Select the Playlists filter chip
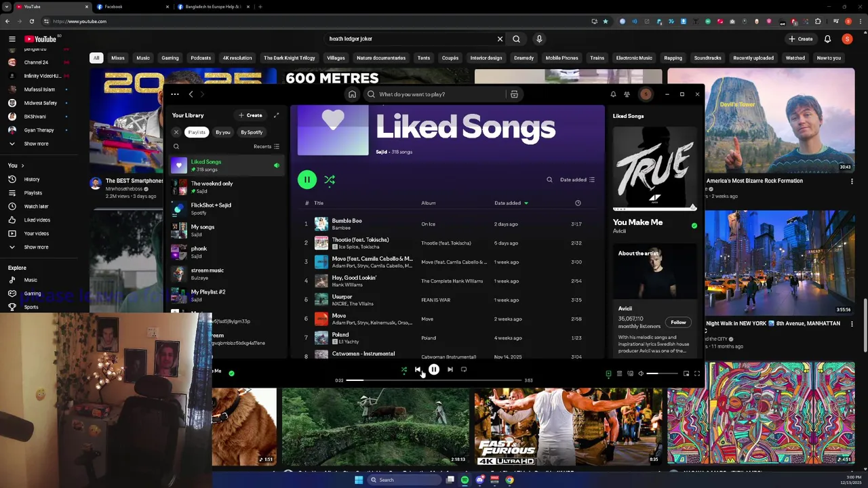The image size is (868, 488). click(x=197, y=132)
